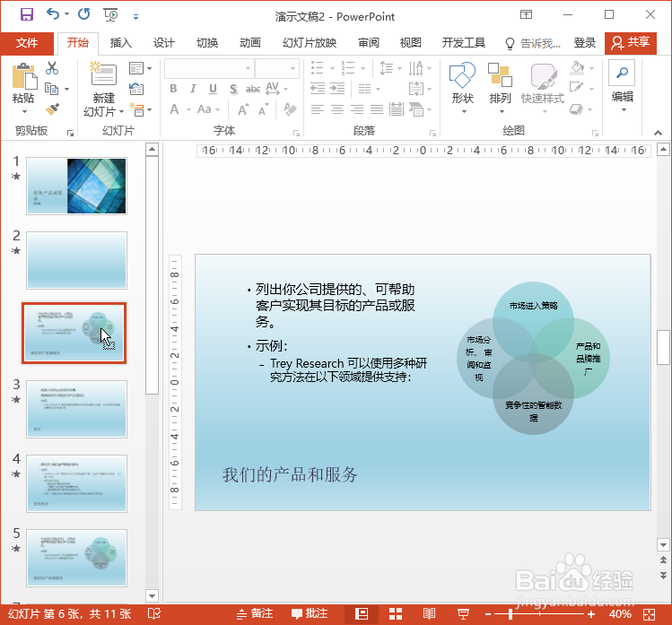Customize Quick Access Toolbar arrow
Screen dimensions: 672x625
[x=135, y=17]
